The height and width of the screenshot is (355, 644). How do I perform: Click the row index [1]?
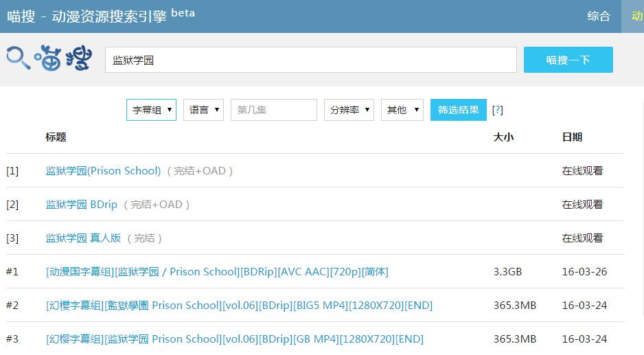(12, 170)
